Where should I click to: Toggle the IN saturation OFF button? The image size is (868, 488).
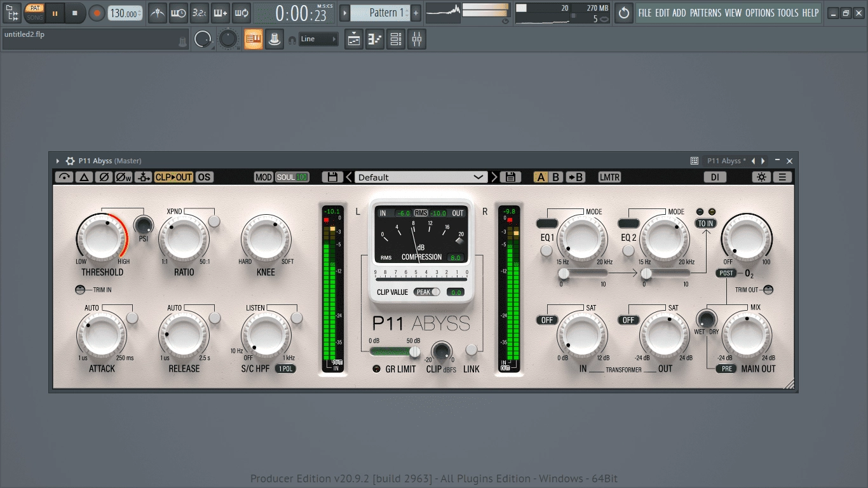[x=546, y=320]
